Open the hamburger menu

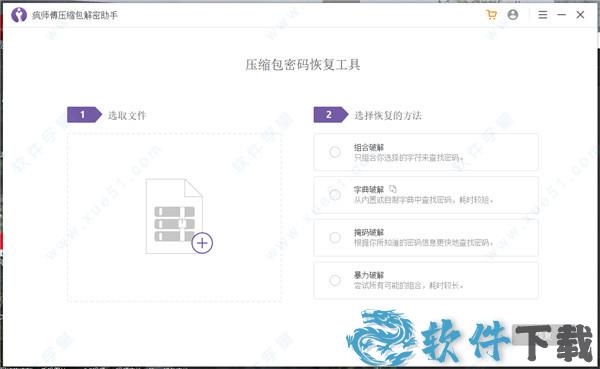(543, 15)
